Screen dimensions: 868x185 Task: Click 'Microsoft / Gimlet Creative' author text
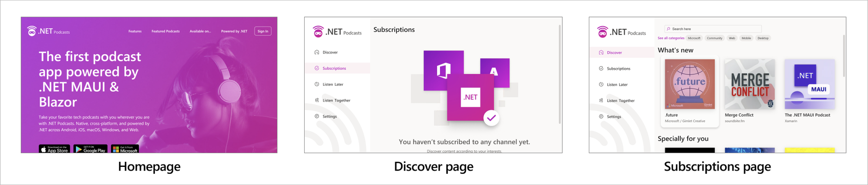pyautogui.click(x=685, y=121)
